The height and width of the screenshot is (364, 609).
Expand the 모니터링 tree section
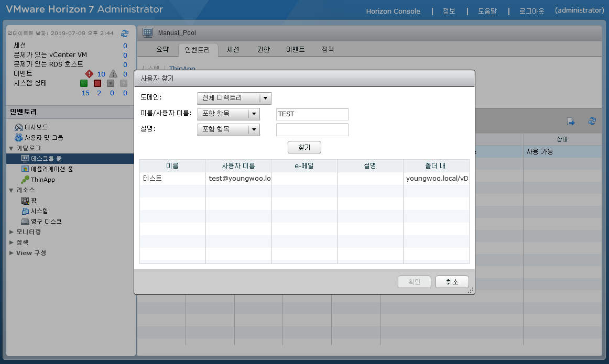click(x=11, y=232)
